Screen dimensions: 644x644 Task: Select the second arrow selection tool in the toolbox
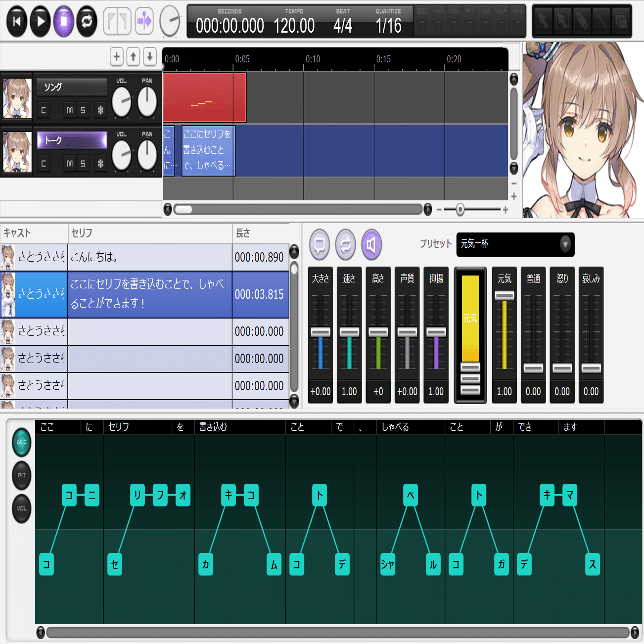coord(562,21)
